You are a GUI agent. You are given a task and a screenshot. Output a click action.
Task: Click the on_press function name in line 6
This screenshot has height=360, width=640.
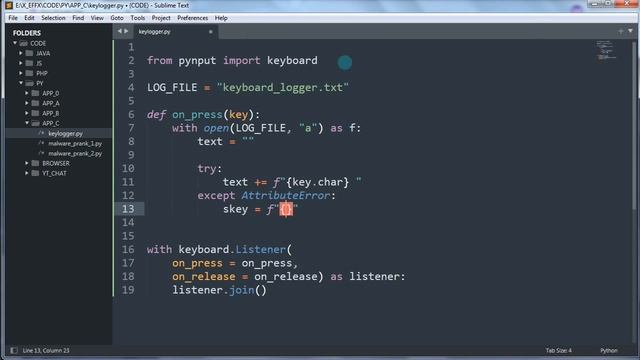tap(197, 115)
